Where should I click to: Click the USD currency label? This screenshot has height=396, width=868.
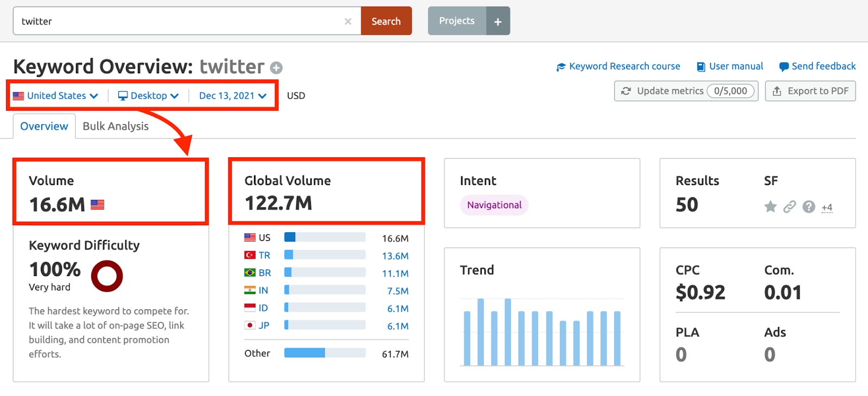296,95
